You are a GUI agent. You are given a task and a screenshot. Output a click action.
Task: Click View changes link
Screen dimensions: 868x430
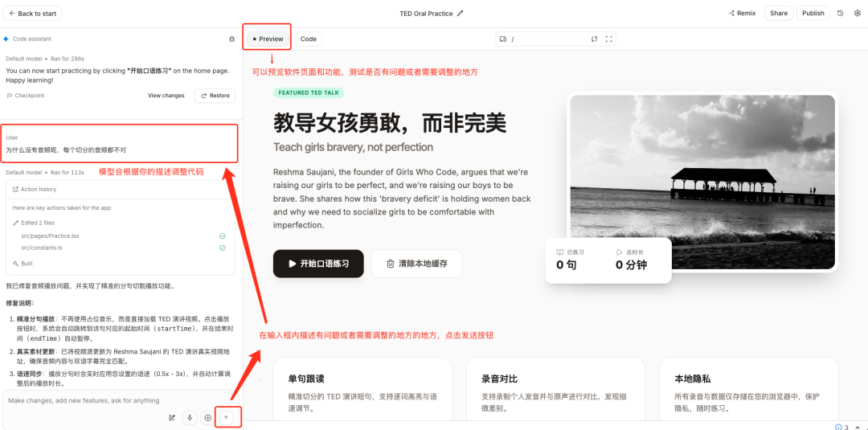click(x=166, y=96)
